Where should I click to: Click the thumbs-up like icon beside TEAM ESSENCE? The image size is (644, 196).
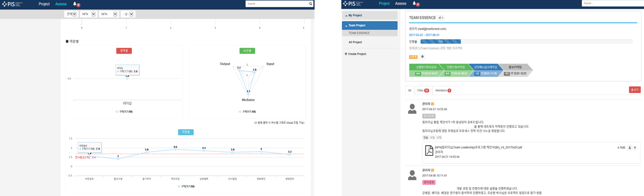(x=441, y=18)
